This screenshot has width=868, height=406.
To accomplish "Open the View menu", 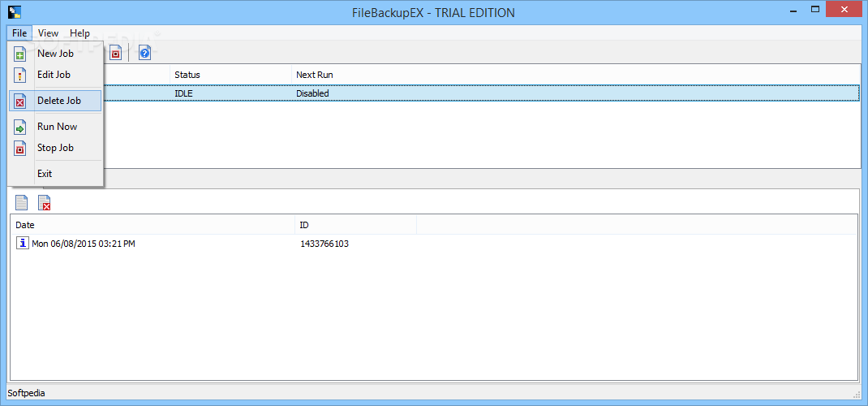I will [48, 33].
